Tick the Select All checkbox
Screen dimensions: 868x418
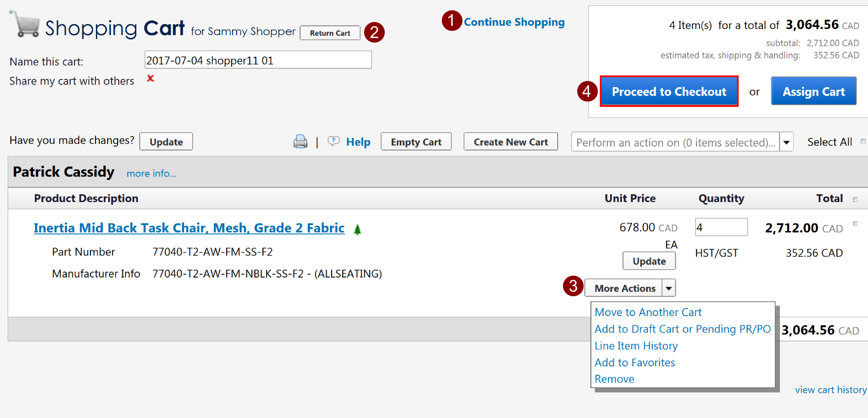click(x=863, y=141)
